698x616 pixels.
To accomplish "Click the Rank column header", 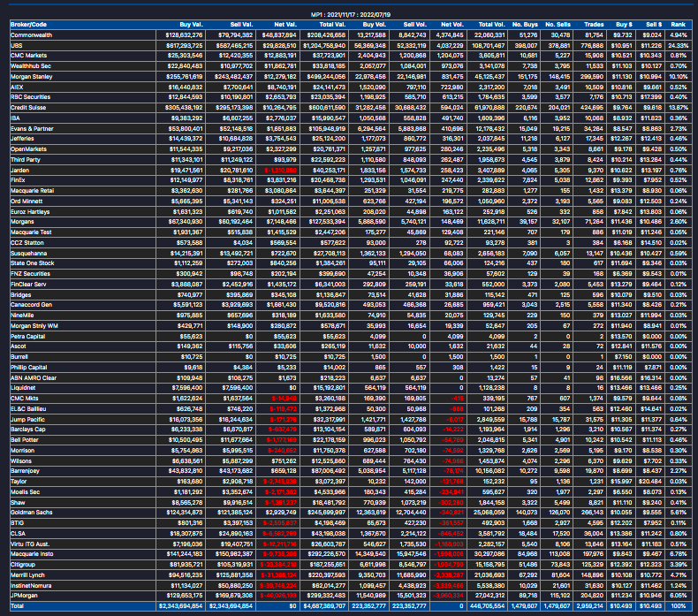I will (x=678, y=25).
